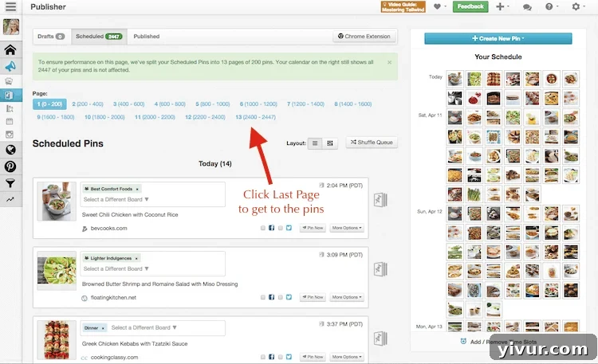Screen dimensions: 598x364
Task: Tick the Facebook checkbox on Browned Butter Shrimp pin
Action: pos(263,297)
